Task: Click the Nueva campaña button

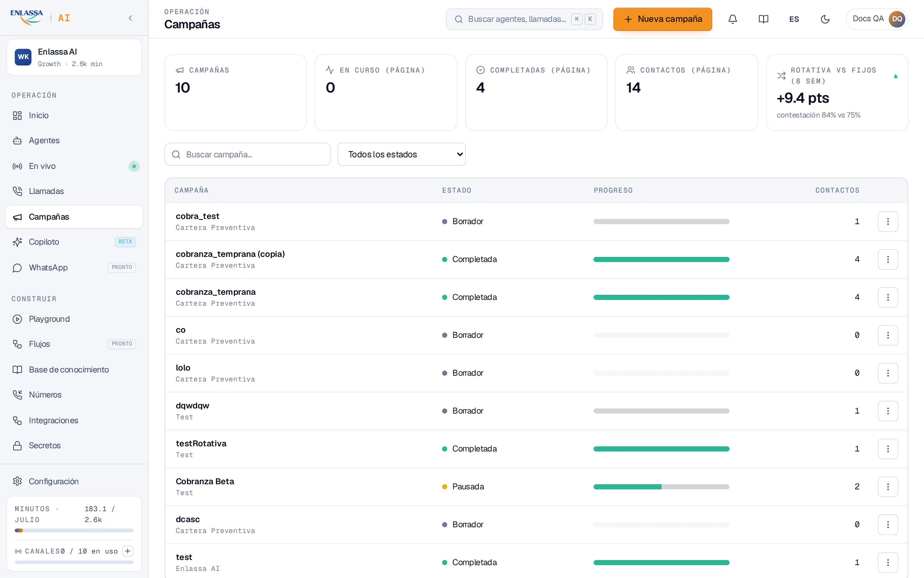Action: pyautogui.click(x=663, y=19)
